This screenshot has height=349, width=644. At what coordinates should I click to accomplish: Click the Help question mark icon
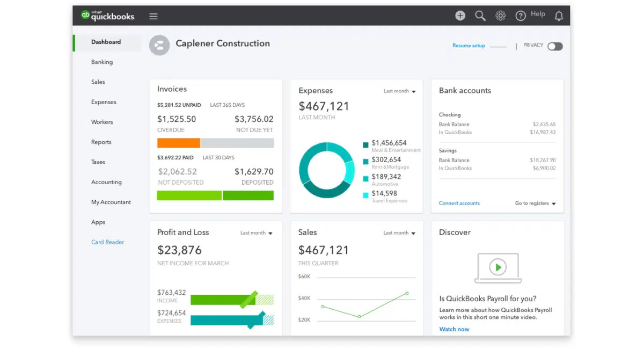click(x=521, y=16)
